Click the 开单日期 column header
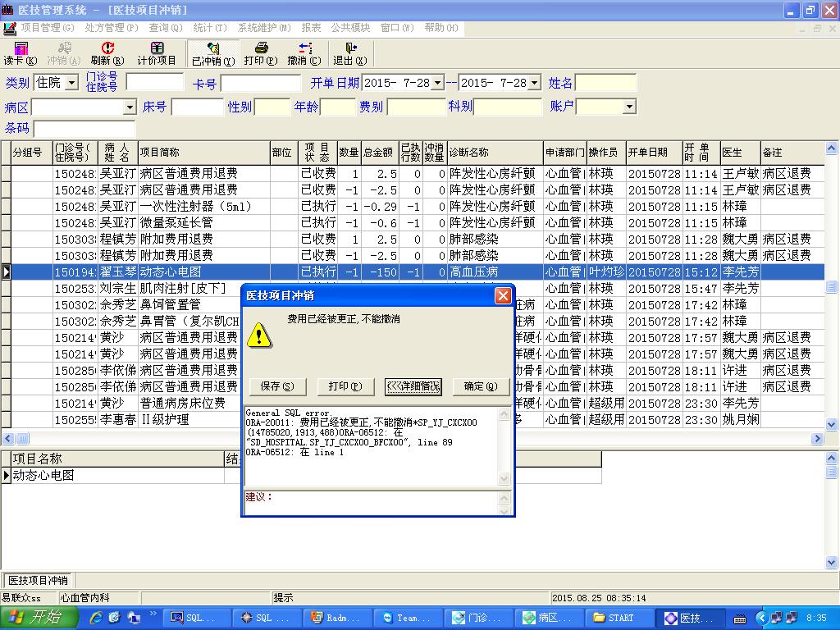Image resolution: width=840 pixels, height=630 pixels. [654, 153]
